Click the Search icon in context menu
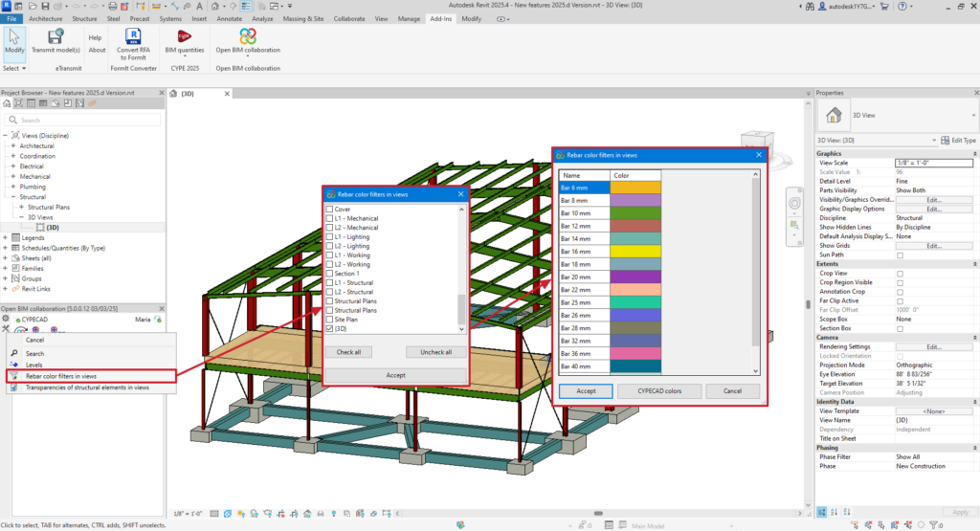This screenshot has width=980, height=531. (x=13, y=353)
